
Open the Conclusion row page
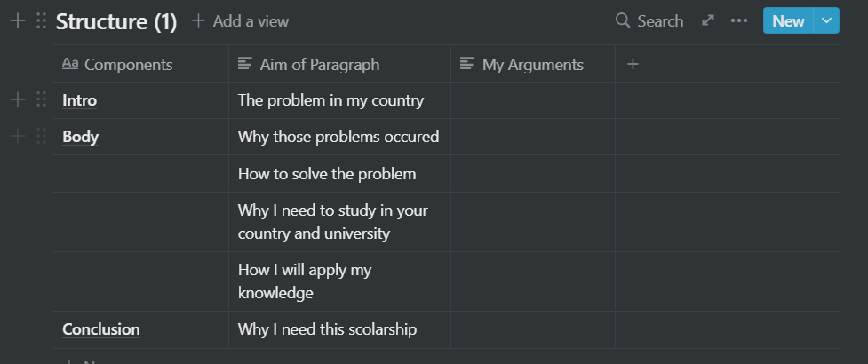(x=100, y=329)
